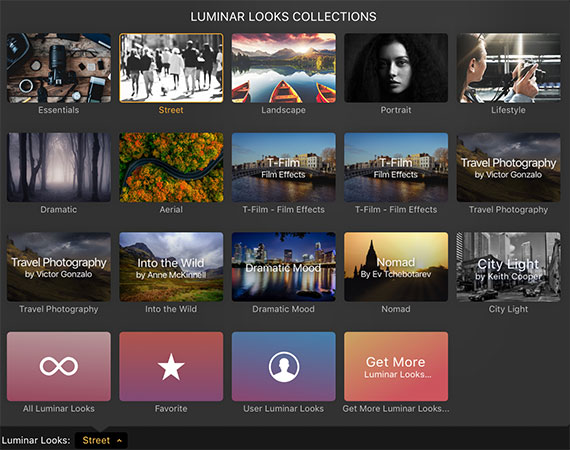The image size is (570, 450).
Task: Pick the City Light collection thumbnail
Action: point(509,267)
